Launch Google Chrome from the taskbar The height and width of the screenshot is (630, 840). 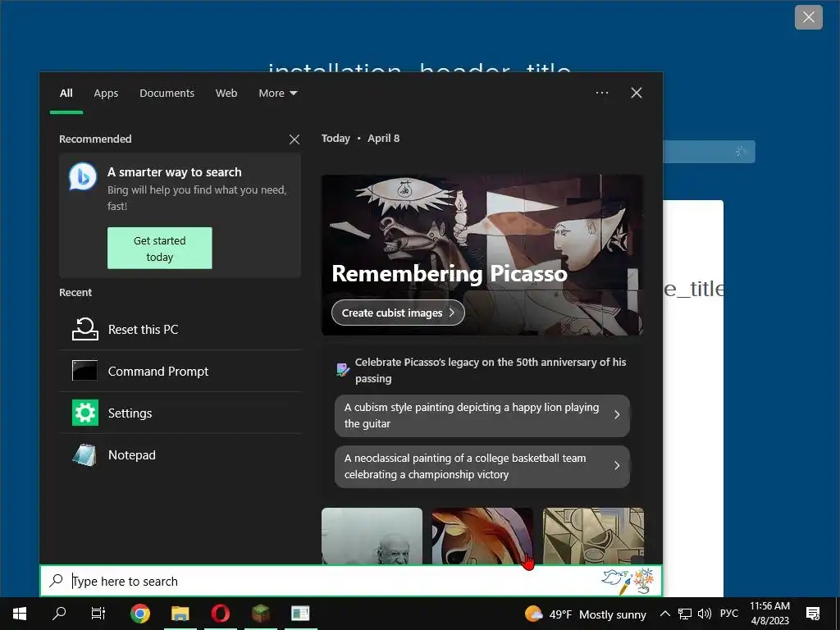pyautogui.click(x=139, y=614)
